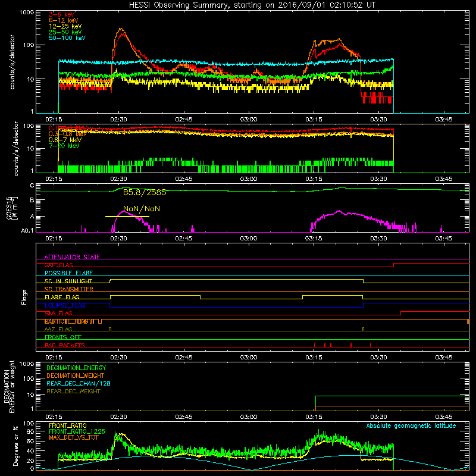Screen dimensions: 476x476
Task: Select the yellow '0.8-7 MeV' legend label
Action: tap(65, 140)
